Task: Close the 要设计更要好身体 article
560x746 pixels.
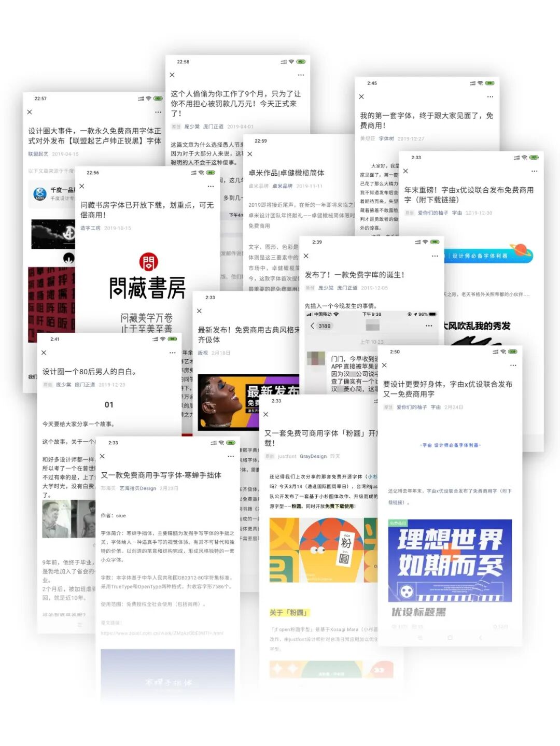Action: click(384, 365)
